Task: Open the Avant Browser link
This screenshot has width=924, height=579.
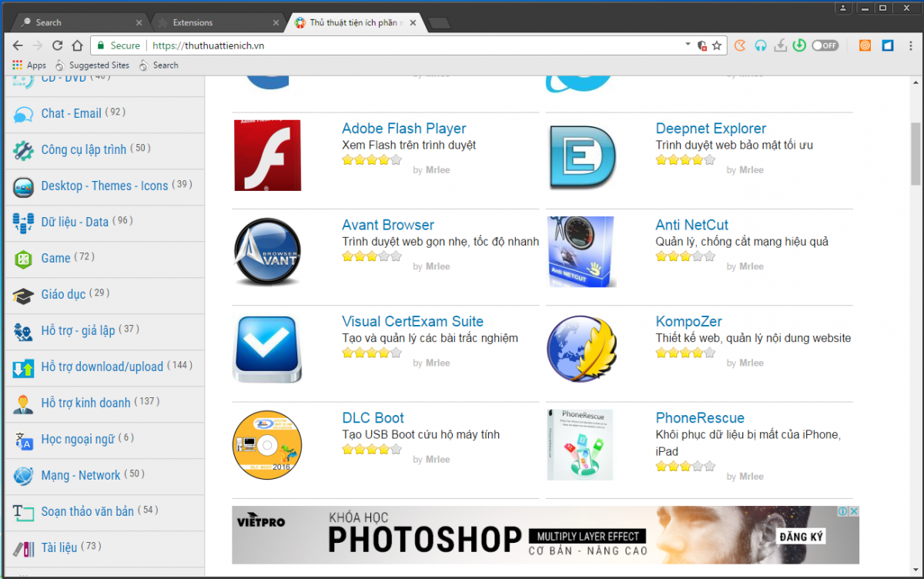Action: [x=387, y=225]
